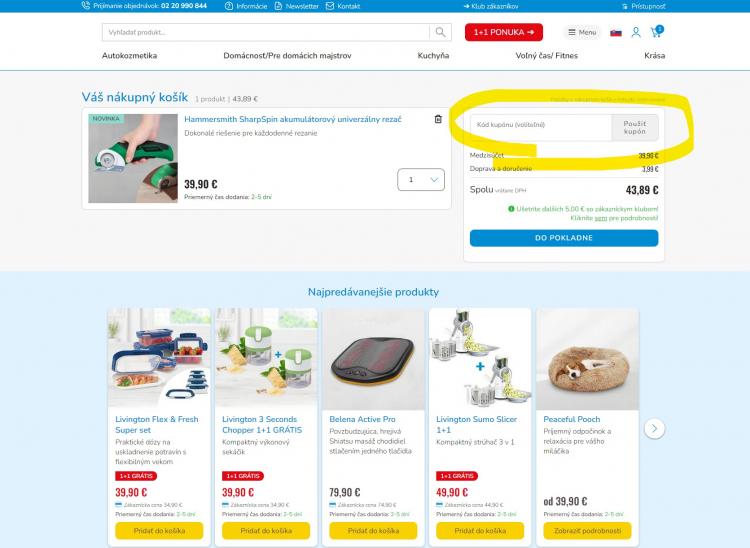Screen dimensions: 750x548
Task: Open the Kuchyňa category
Action: click(x=433, y=55)
